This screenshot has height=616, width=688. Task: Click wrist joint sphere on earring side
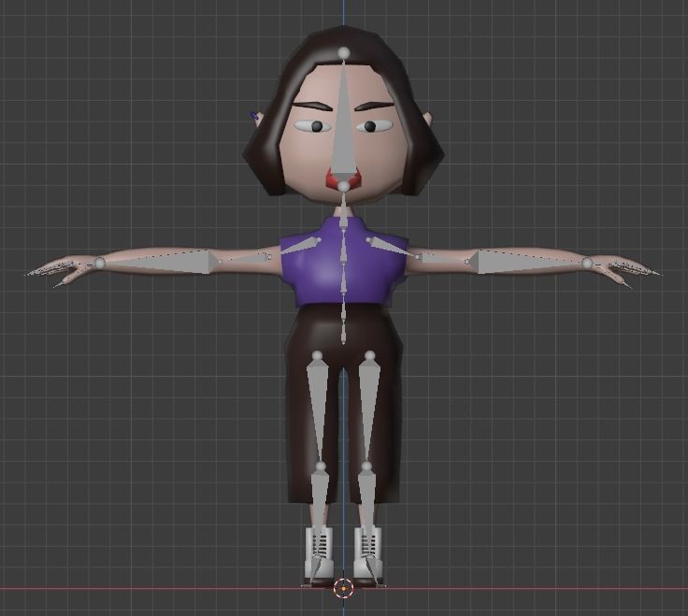tap(100, 264)
